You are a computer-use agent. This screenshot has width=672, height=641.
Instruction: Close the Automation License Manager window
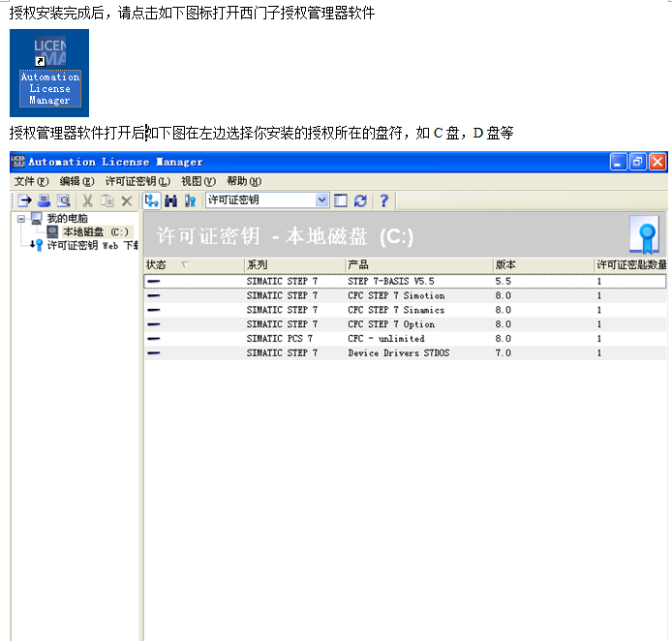657,162
